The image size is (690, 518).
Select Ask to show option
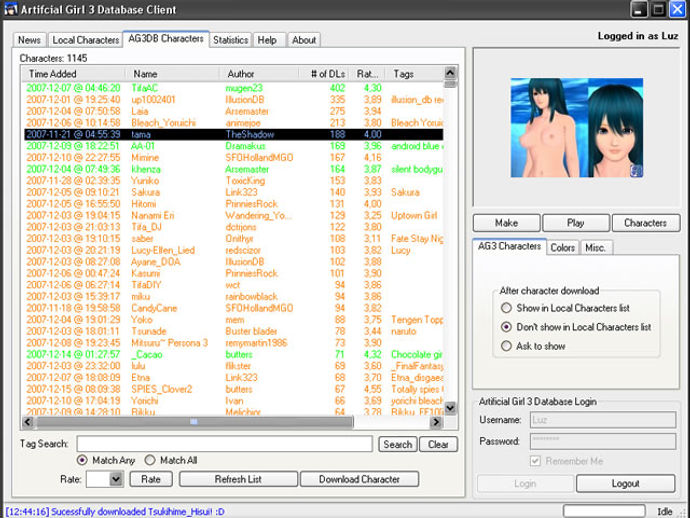(533, 346)
